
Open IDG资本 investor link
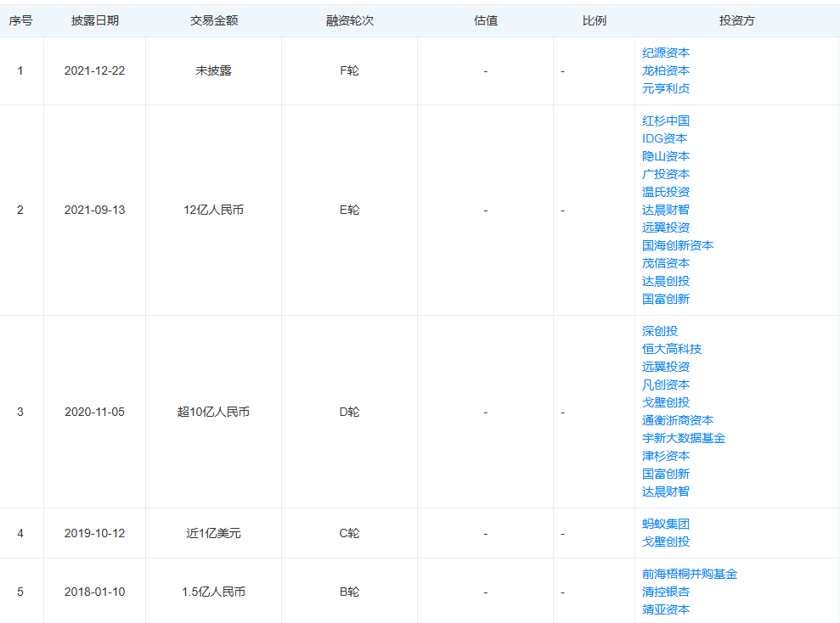click(x=664, y=138)
